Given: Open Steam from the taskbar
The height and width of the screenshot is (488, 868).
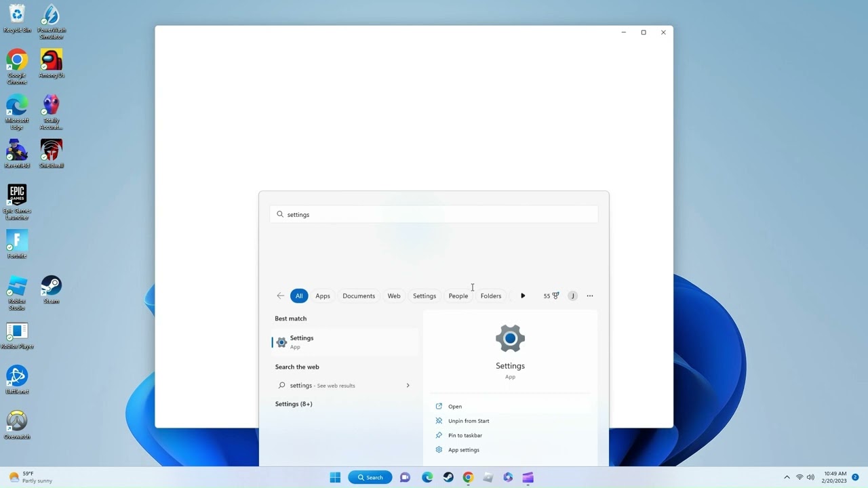Looking at the screenshot, I should click(448, 477).
